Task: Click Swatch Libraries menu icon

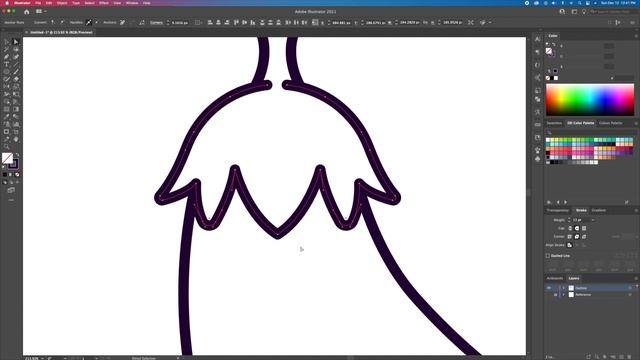Action: point(549,202)
